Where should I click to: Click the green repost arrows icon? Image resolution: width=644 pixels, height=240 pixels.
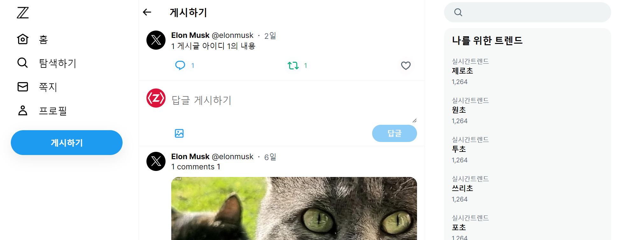click(293, 66)
